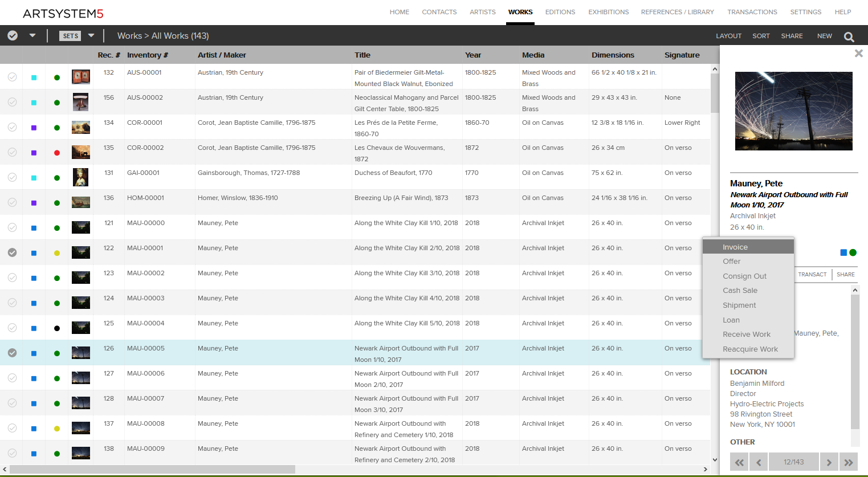Open CONTACTS in top navigation
Image resolution: width=868 pixels, height=477 pixels.
pos(439,12)
